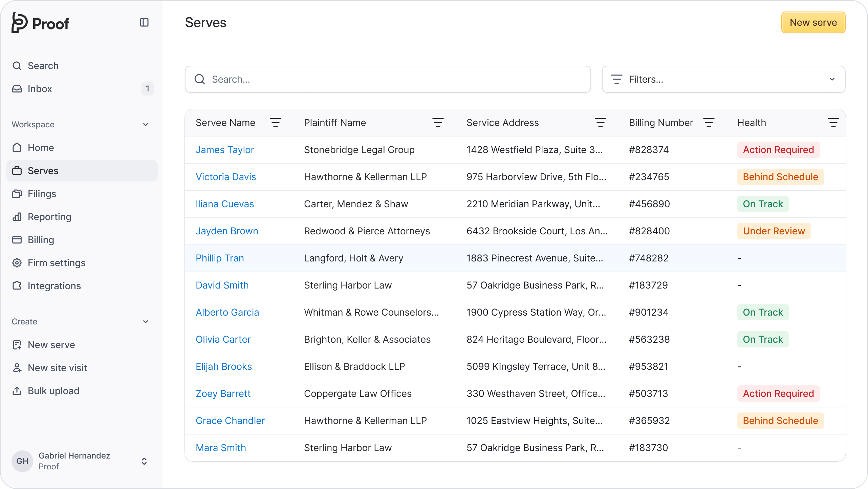Go to Filings in sidebar
The height and width of the screenshot is (489, 868).
42,194
